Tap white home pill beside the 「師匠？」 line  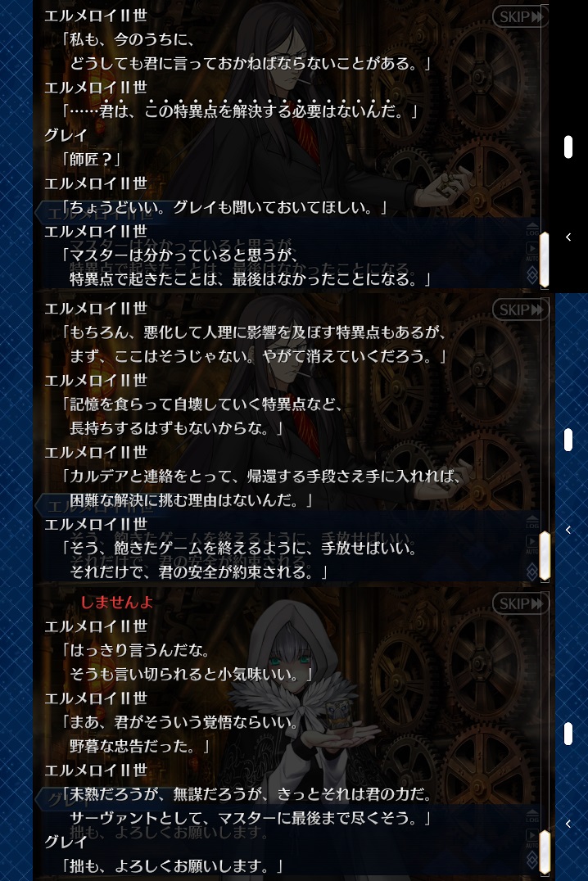coord(568,147)
